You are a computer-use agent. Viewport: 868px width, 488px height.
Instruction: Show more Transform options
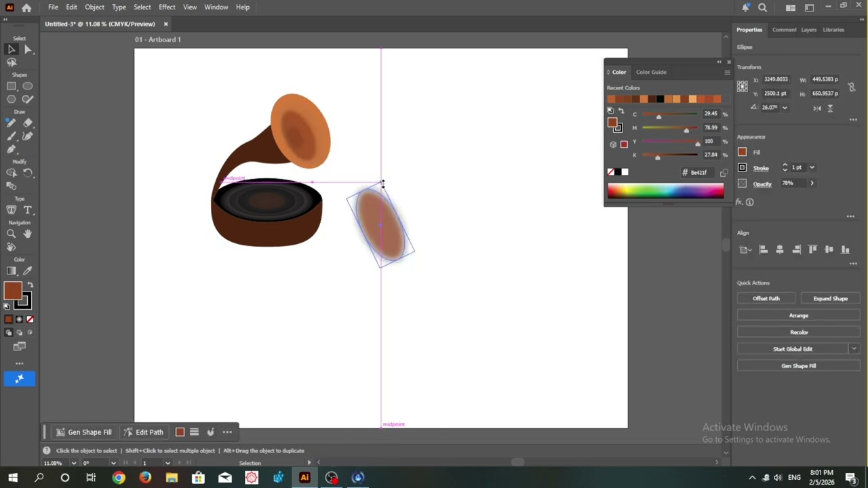point(853,120)
